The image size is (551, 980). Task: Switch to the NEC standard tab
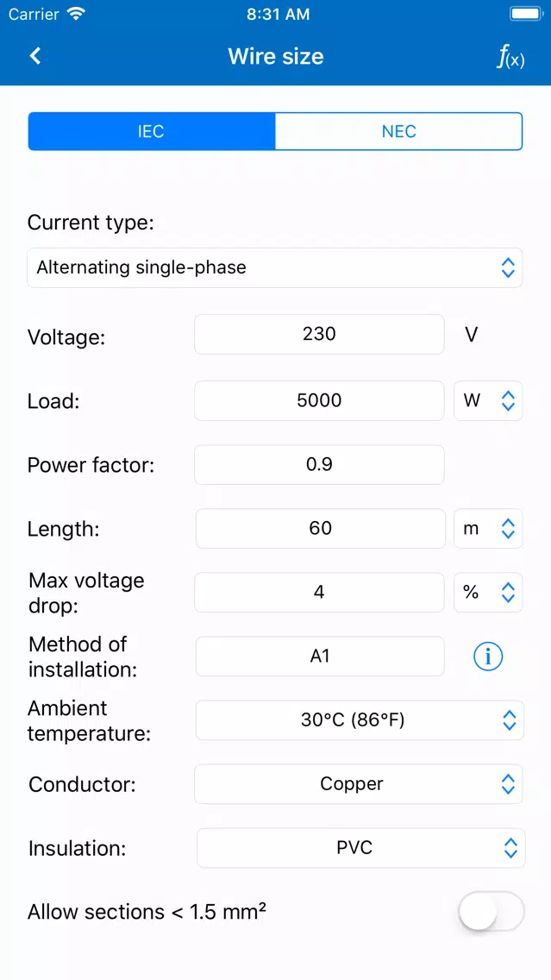point(398,131)
